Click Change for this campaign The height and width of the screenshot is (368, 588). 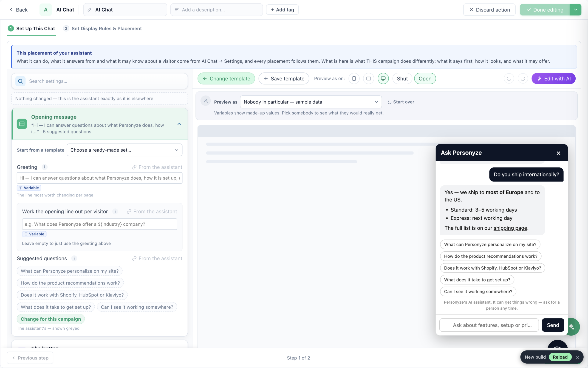click(x=51, y=319)
